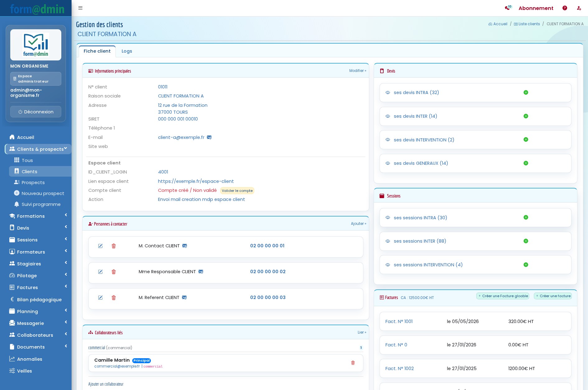This screenshot has width=588, height=390.
Task: Show ses devis INTER eye icon
Action: pyautogui.click(x=388, y=116)
